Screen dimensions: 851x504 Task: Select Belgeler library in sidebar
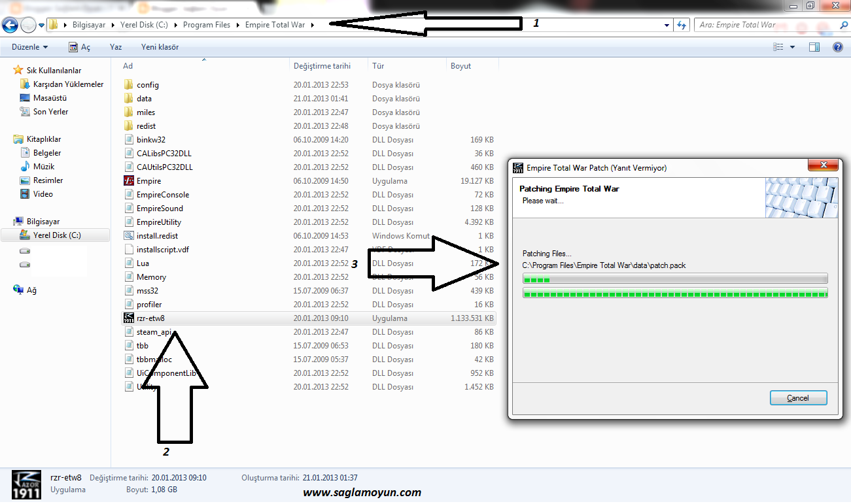coord(47,152)
